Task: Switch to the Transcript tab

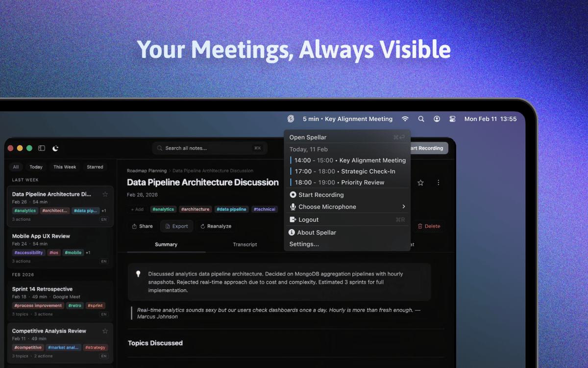Action: pyautogui.click(x=245, y=244)
